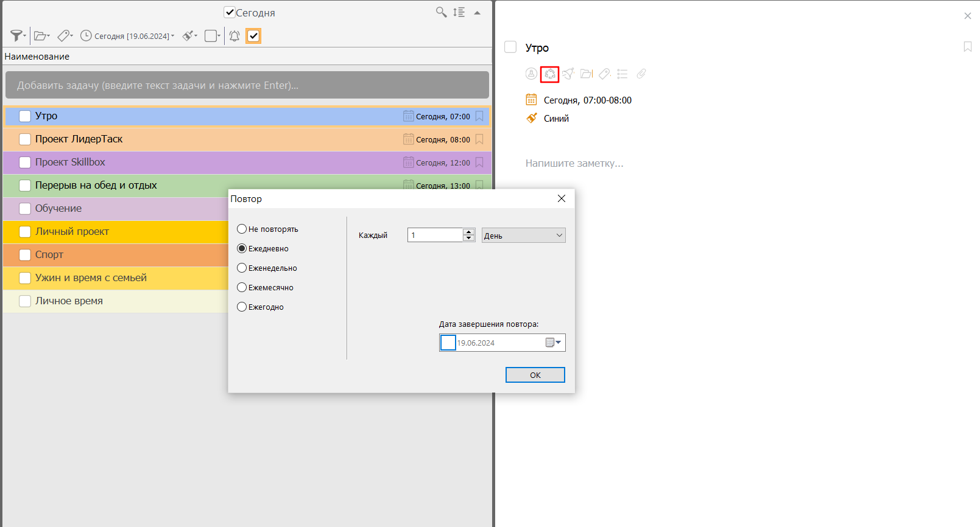Click the Добавить задачу input field

(247, 85)
